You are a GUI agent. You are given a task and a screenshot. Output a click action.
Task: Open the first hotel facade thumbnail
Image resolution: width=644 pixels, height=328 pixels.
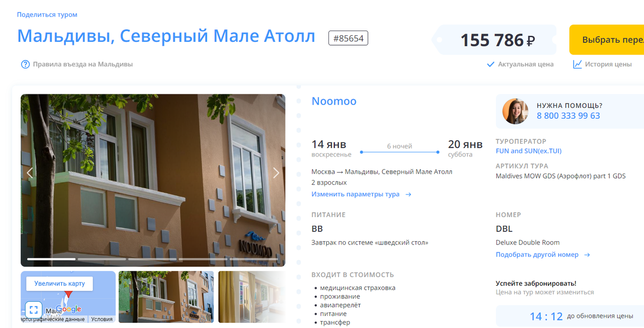pos(166,297)
